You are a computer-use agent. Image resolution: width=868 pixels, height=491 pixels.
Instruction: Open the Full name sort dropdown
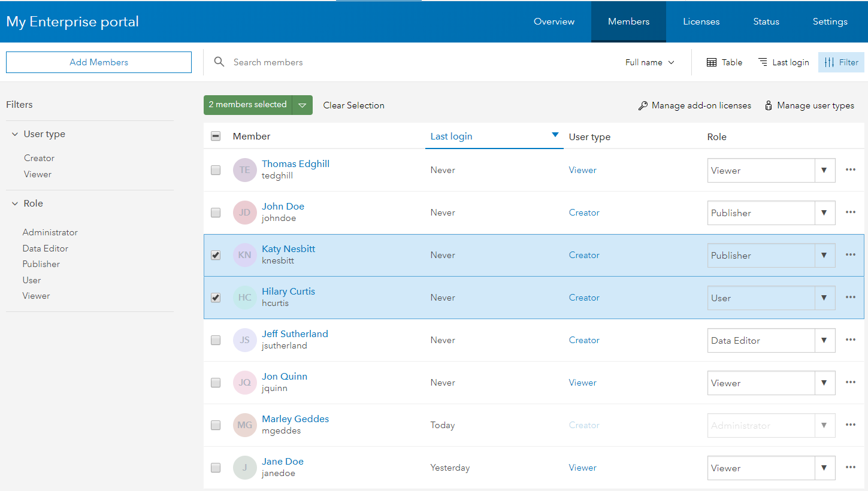(649, 62)
